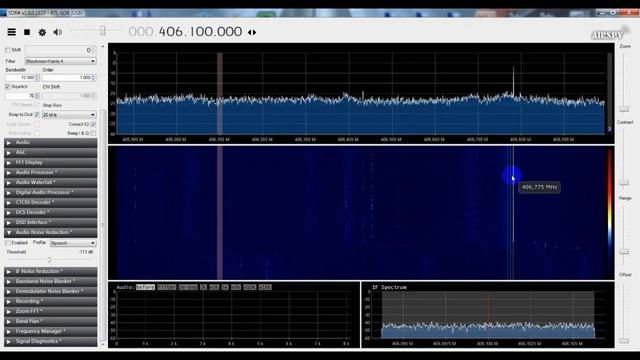Stop the radio with the stop button
The image size is (640, 360).
coord(27,32)
